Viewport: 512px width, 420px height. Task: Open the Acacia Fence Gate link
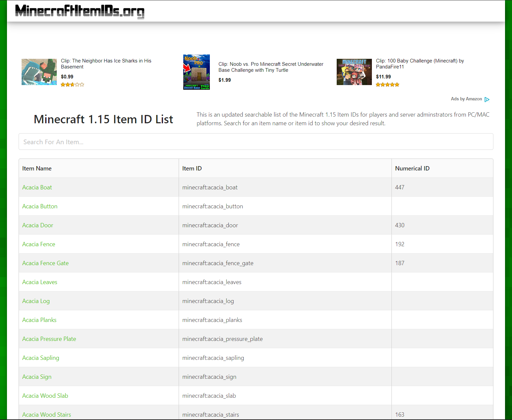[x=45, y=263]
